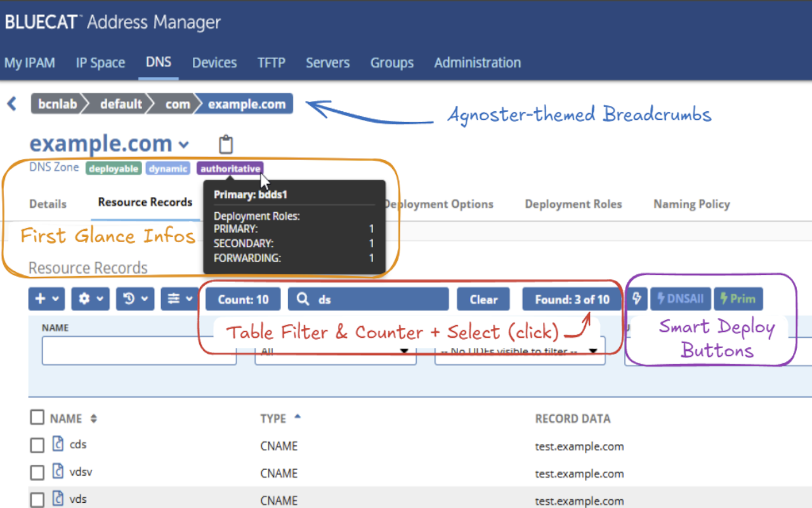Click the BLUECAT Address Manager logo
The image size is (812, 508).
(x=113, y=23)
